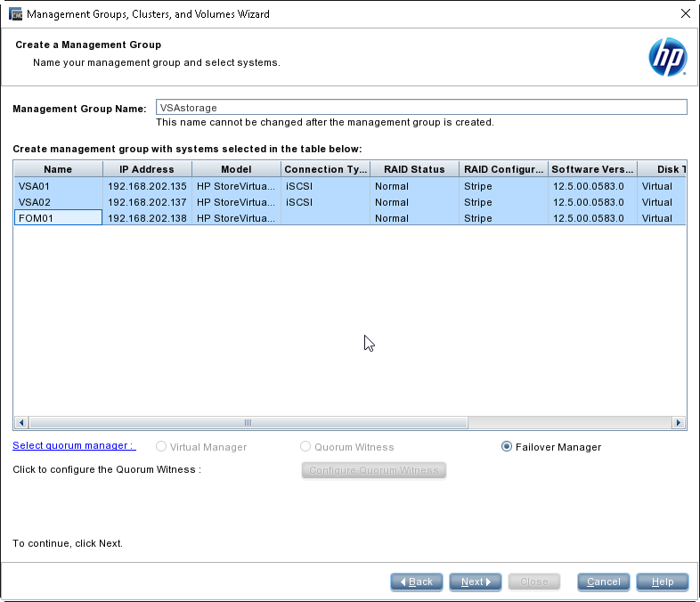Image resolution: width=700 pixels, height=602 pixels.
Task: Open the Select quorum manager link
Action: [x=74, y=445]
